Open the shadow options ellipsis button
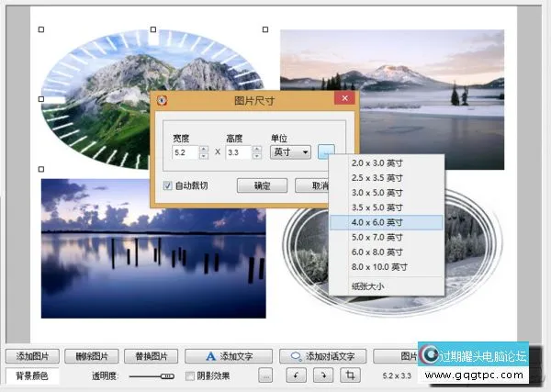 [x=265, y=375]
